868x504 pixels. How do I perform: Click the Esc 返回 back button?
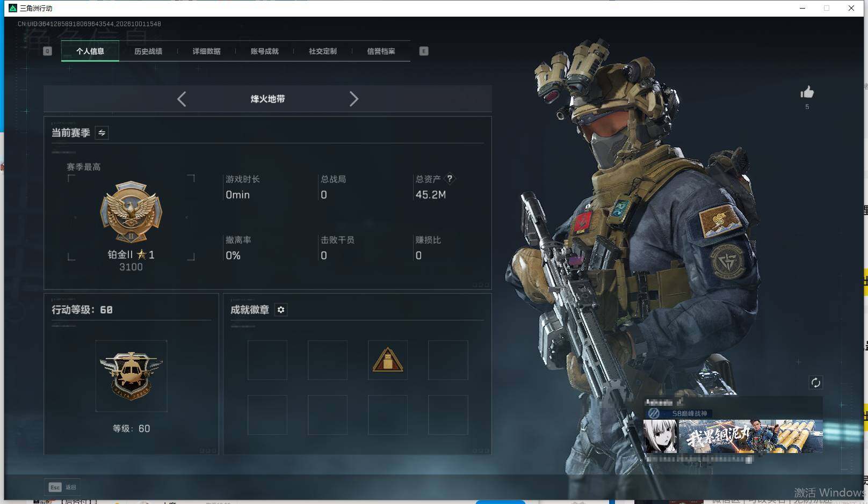point(62,487)
